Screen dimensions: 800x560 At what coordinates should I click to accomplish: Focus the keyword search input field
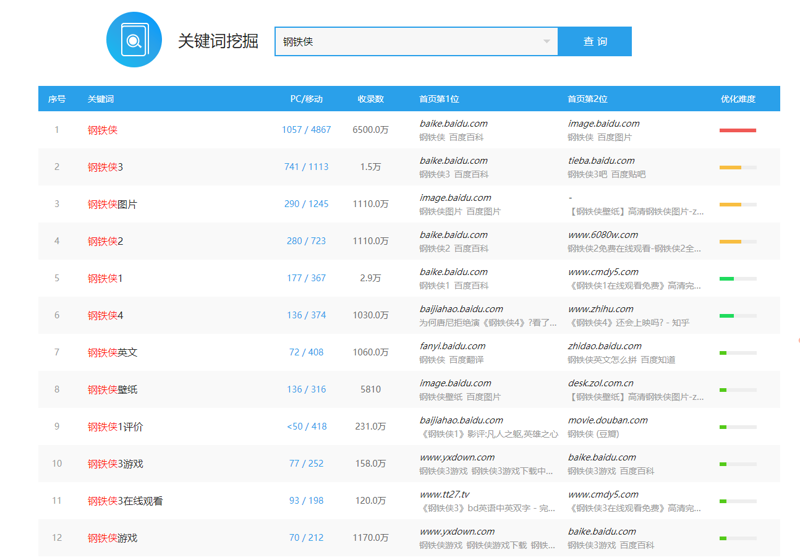coord(416,41)
